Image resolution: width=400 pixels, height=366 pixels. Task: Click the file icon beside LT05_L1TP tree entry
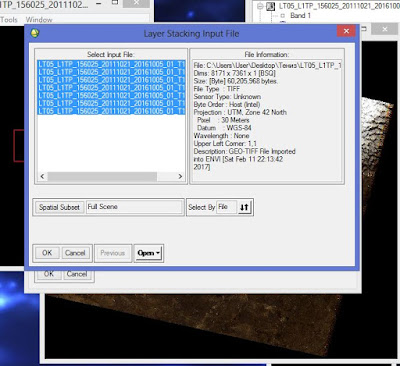click(270, 6)
